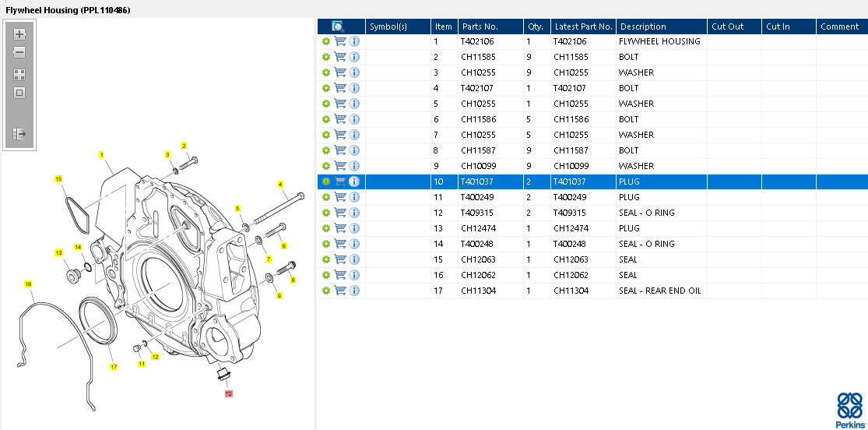
Task: Click callout 17 on the diagram
Action: (x=113, y=367)
